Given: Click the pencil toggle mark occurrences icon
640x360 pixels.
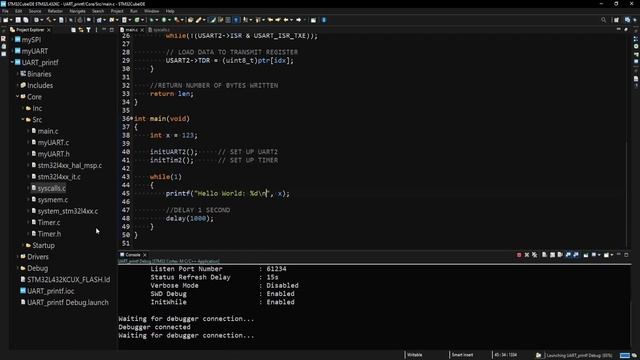Looking at the screenshot, I should coord(212,20).
